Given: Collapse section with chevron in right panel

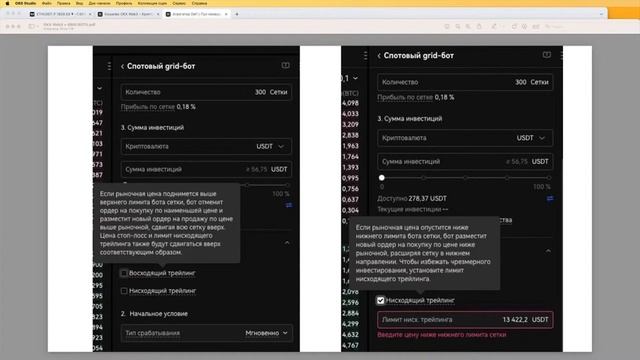Looking at the screenshot, I should pyautogui.click(x=548, y=251).
